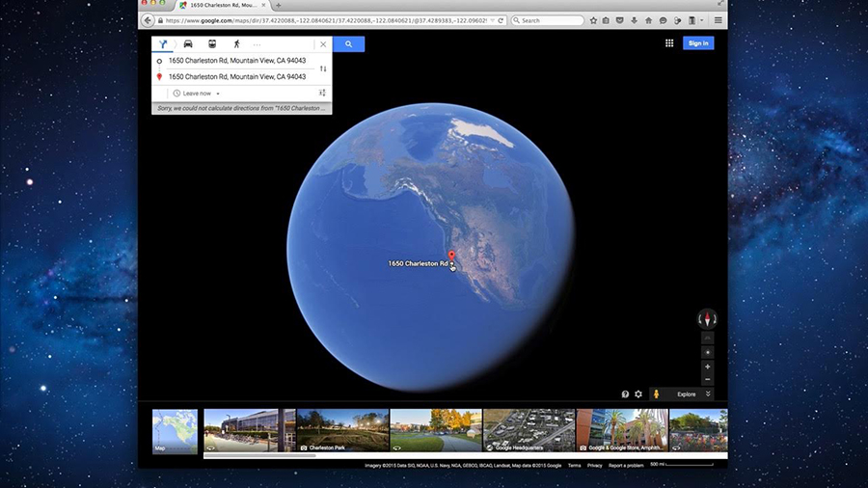
Task: Collapse the Explore imagery strip
Action: click(x=708, y=393)
